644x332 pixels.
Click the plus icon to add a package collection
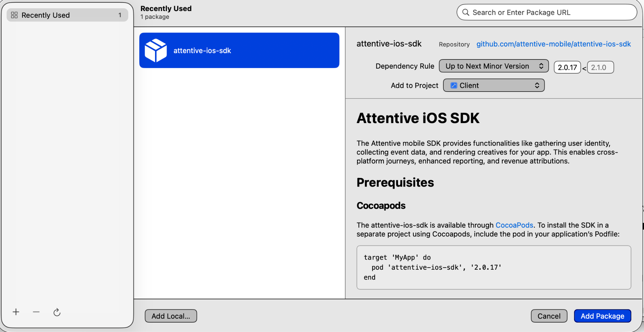(16, 312)
